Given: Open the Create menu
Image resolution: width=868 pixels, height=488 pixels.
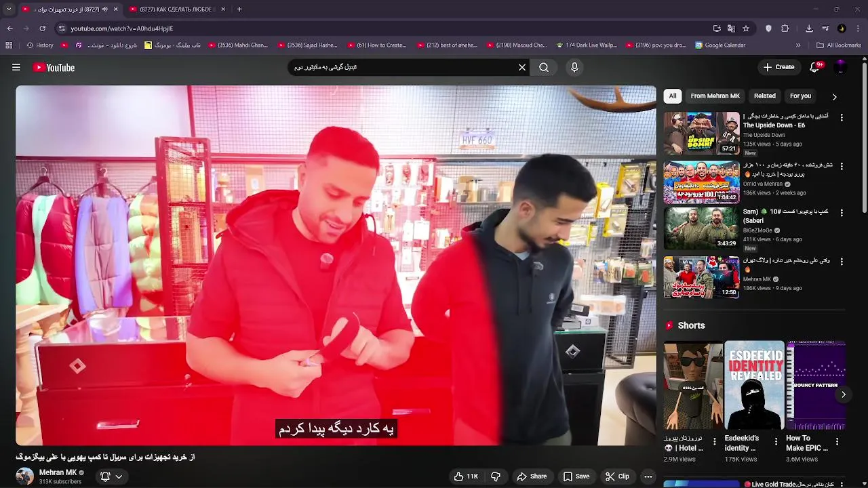Looking at the screenshot, I should tap(778, 67).
